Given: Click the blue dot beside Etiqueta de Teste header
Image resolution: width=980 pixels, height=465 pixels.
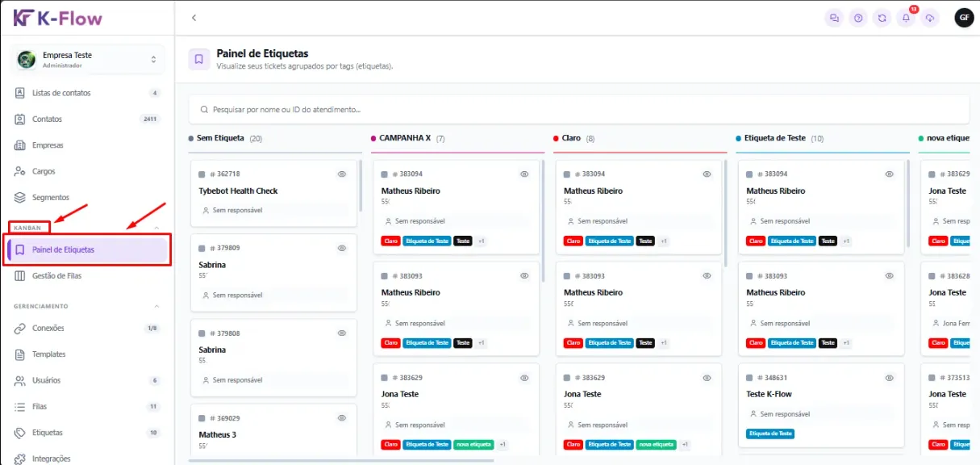Looking at the screenshot, I should [x=738, y=139].
